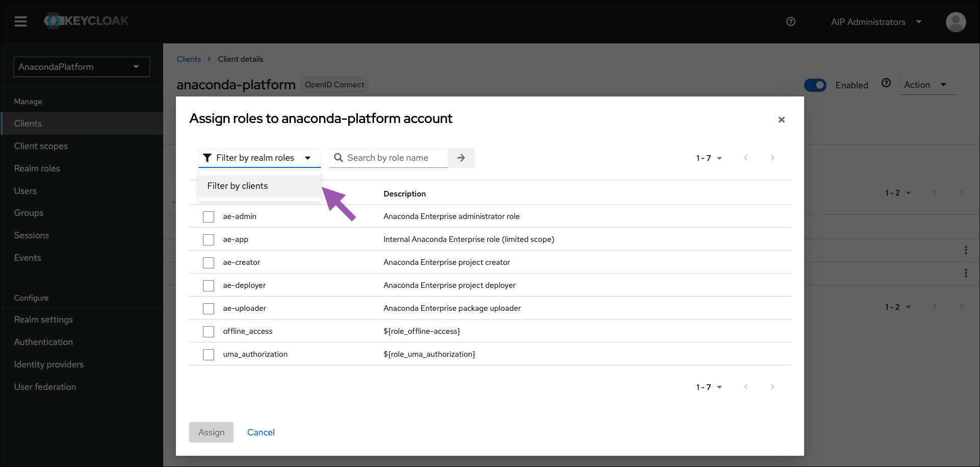Check the ae-creator role checkbox

click(209, 263)
